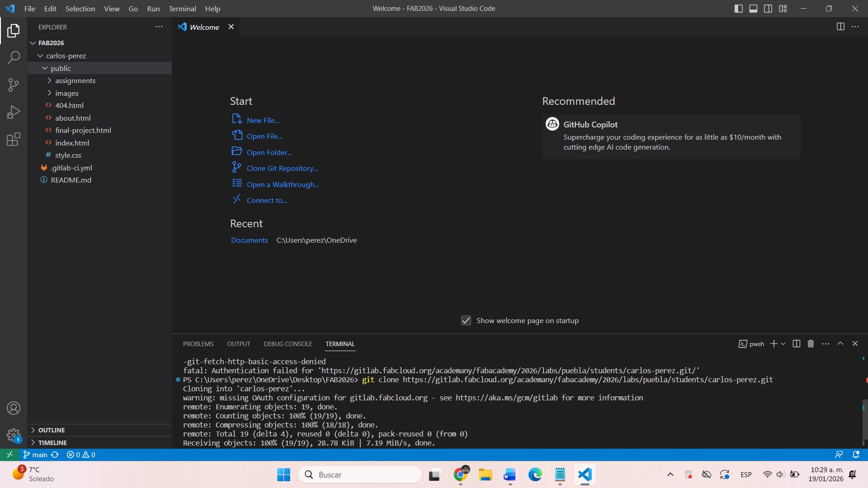Open the Documents recent folder link
The height and width of the screenshot is (488, 868).
click(249, 240)
